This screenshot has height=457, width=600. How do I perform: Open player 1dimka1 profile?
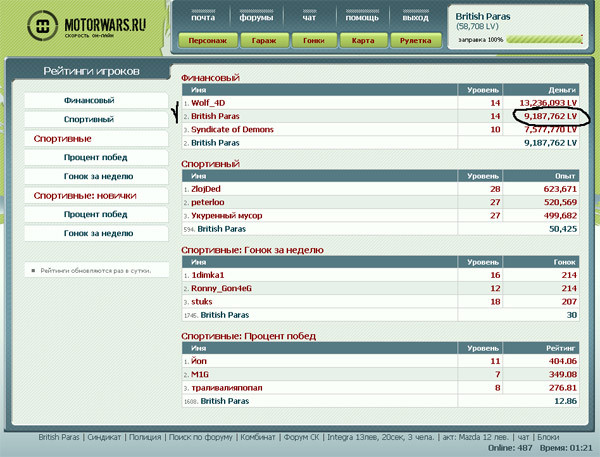(208, 275)
